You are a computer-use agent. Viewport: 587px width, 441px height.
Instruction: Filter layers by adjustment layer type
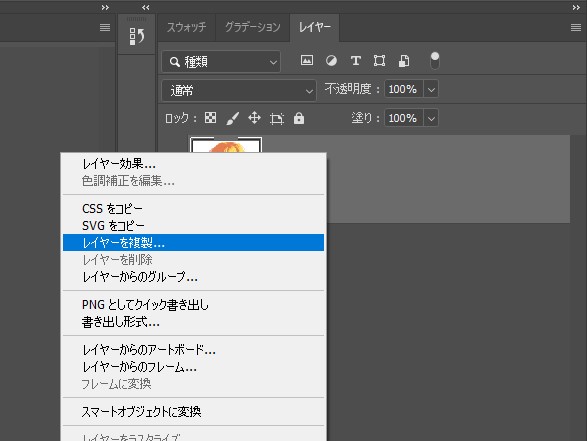coord(331,60)
